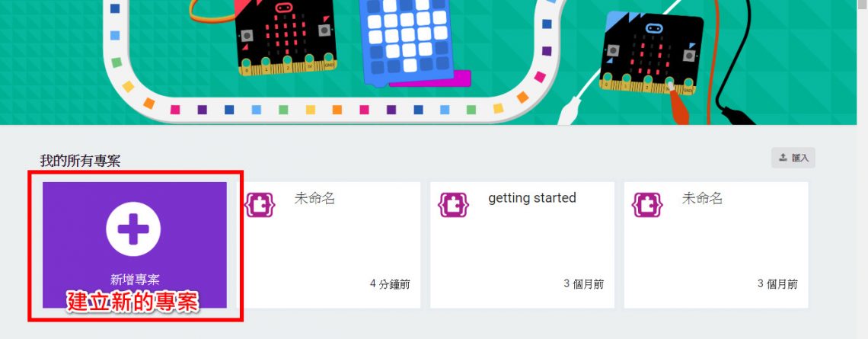
Task: Click the 4 分鐘前 timestamp
Action: point(391,284)
